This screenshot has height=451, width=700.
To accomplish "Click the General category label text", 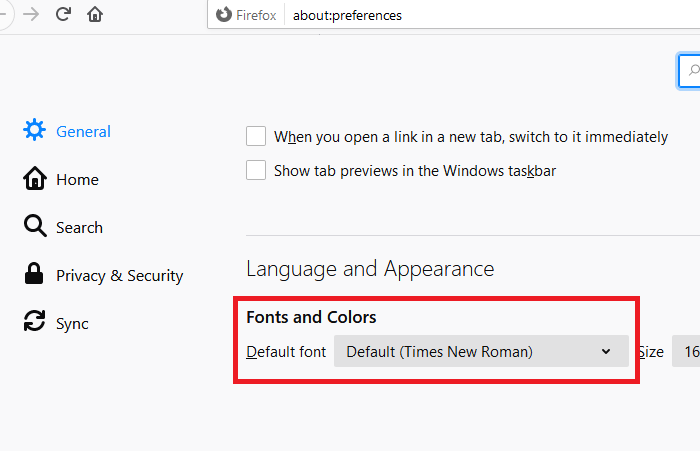I will tap(83, 132).
